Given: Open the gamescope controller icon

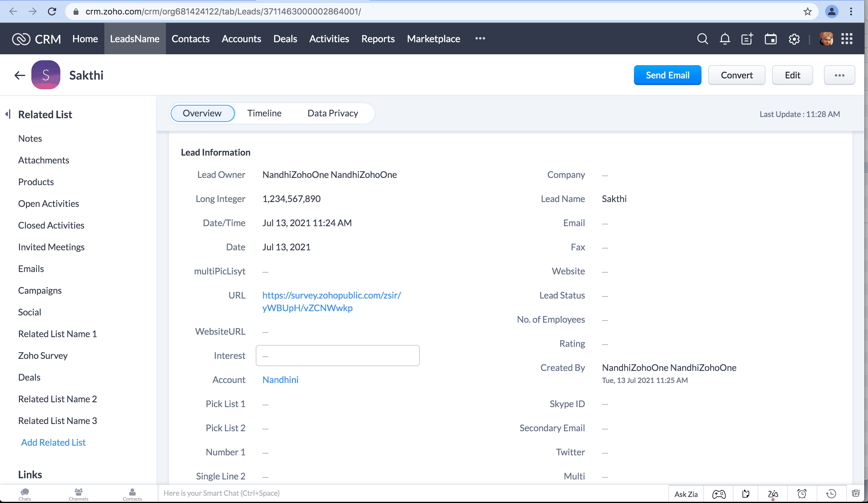Looking at the screenshot, I should coord(718,494).
